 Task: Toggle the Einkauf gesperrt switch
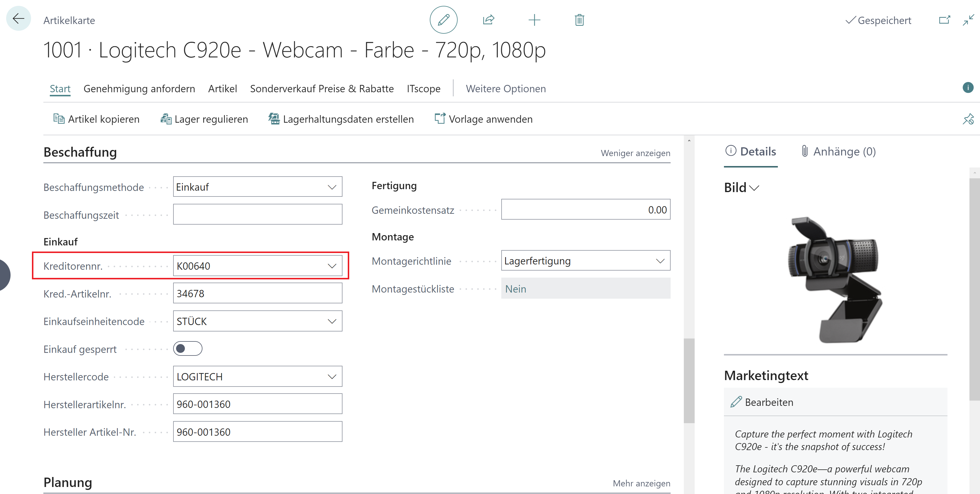188,349
